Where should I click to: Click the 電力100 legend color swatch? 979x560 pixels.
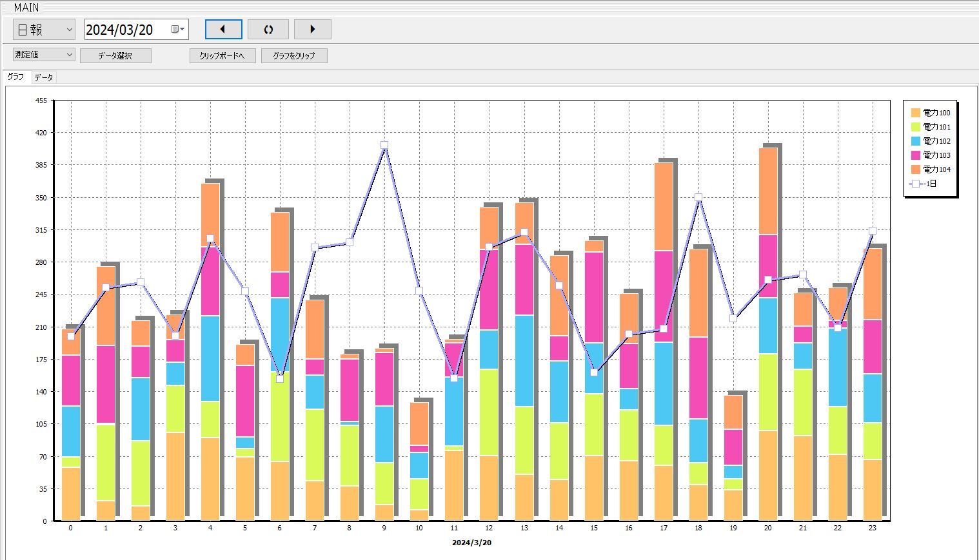[916, 113]
